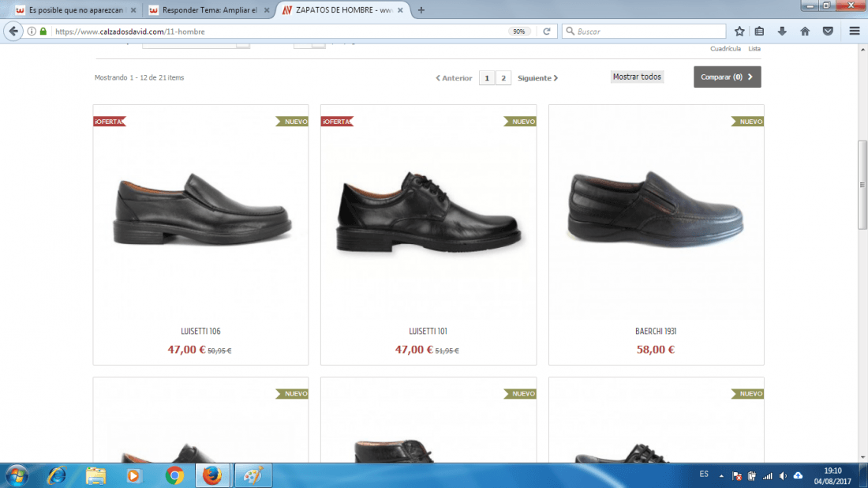Open the LUISETTI 101 product title

pyautogui.click(x=428, y=331)
